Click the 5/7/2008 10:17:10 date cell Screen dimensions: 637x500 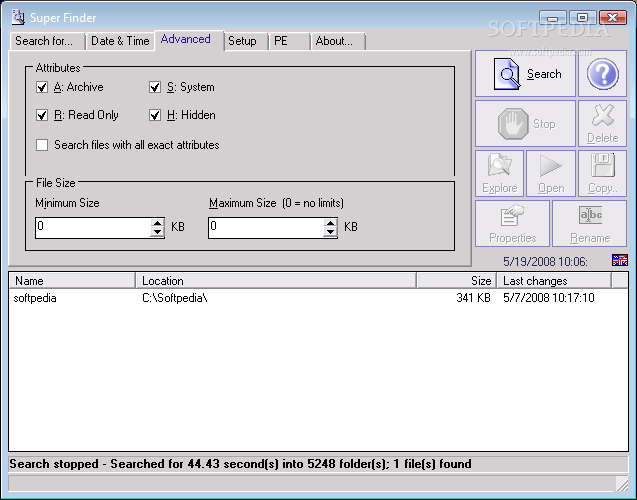(549, 298)
